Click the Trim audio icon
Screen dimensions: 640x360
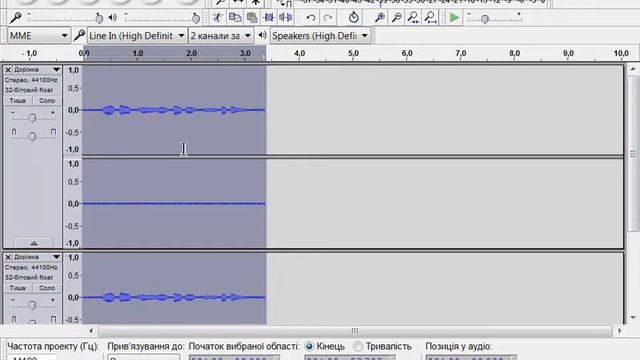pyautogui.click(x=269, y=18)
